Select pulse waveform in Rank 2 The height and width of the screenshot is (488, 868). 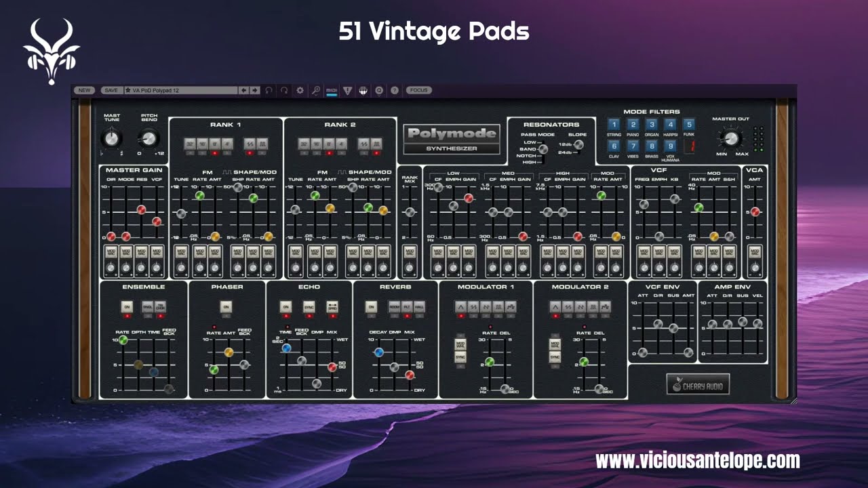click(x=376, y=143)
